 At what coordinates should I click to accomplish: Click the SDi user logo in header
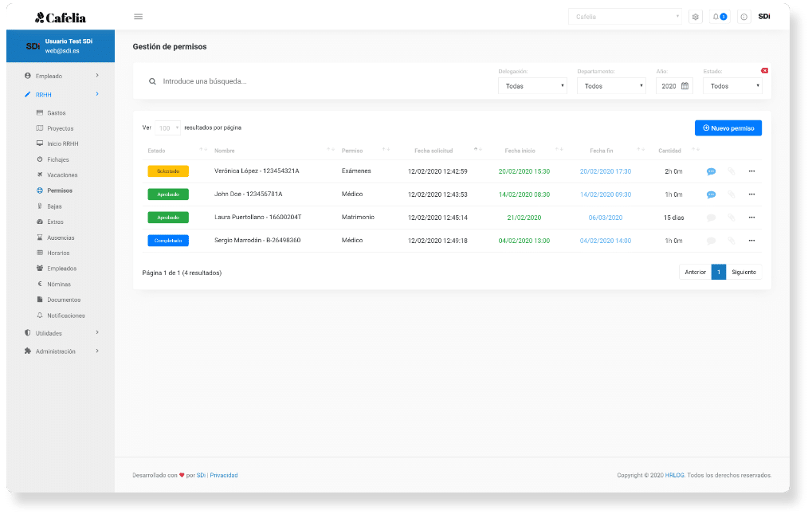click(764, 17)
